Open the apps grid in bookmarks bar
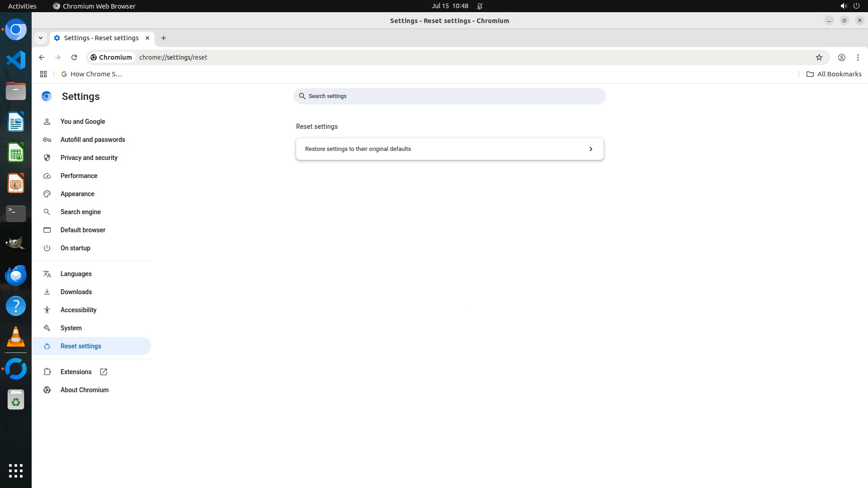The image size is (868, 488). [x=43, y=74]
